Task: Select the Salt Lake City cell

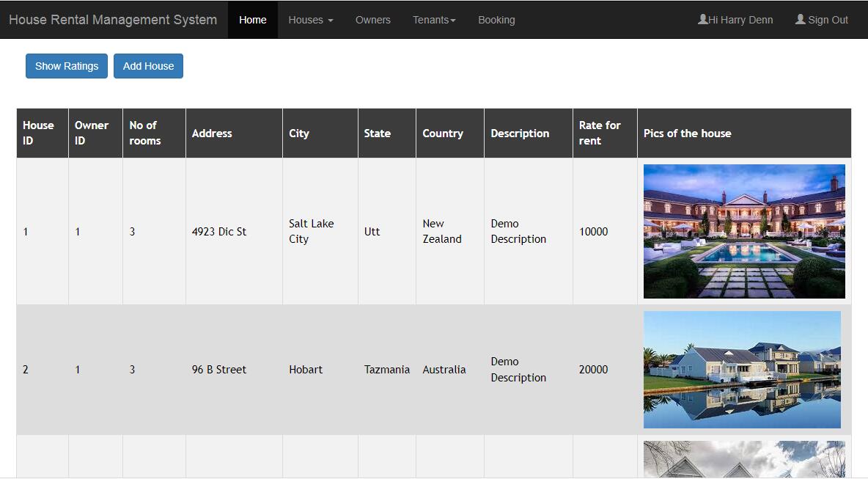Action: click(311, 231)
